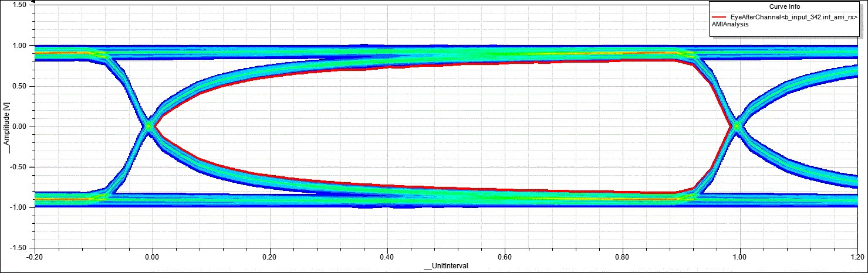Click the 0.60 X-axis tick label
This screenshot has width=868, height=273.
coord(505,256)
